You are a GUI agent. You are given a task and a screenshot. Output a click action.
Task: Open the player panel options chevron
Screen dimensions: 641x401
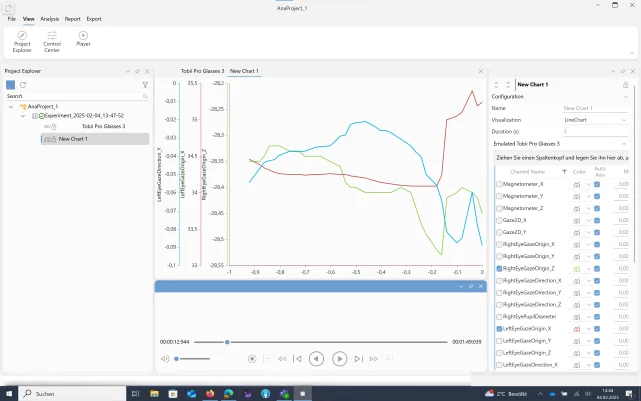(x=461, y=286)
